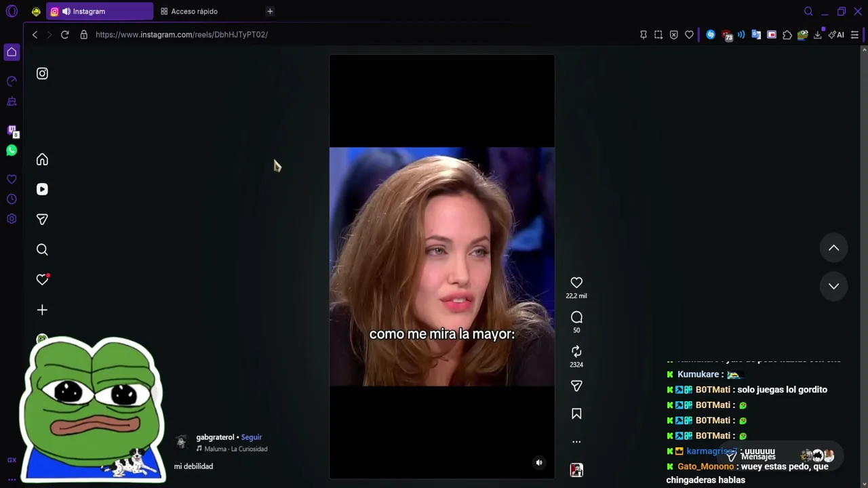Open the reel's more options menu

(x=576, y=441)
